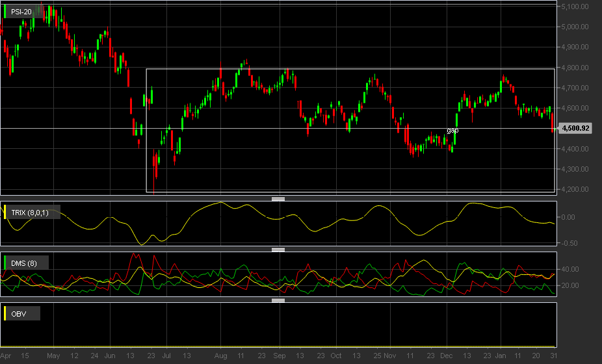
Task: Click the Sep label on date axis
Action: (280, 356)
